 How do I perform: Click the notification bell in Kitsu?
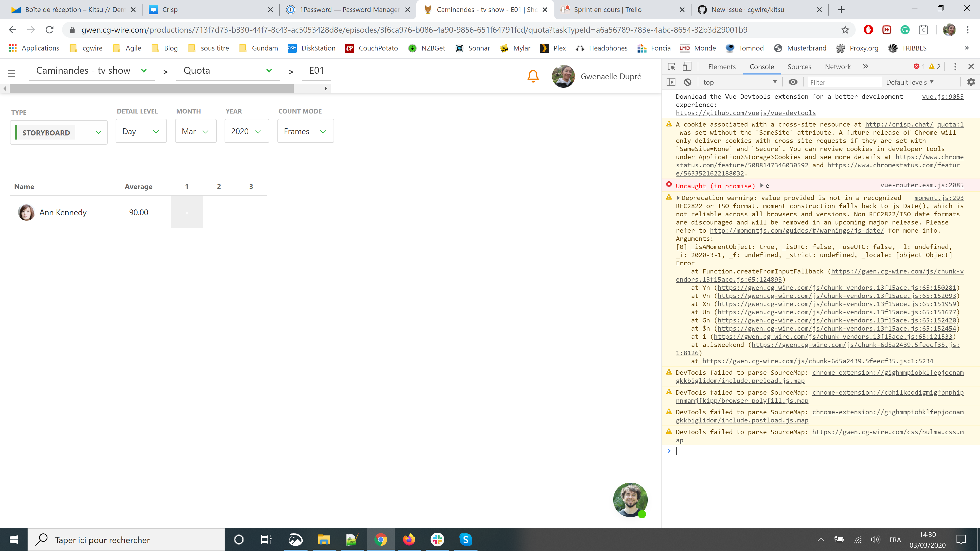tap(533, 76)
